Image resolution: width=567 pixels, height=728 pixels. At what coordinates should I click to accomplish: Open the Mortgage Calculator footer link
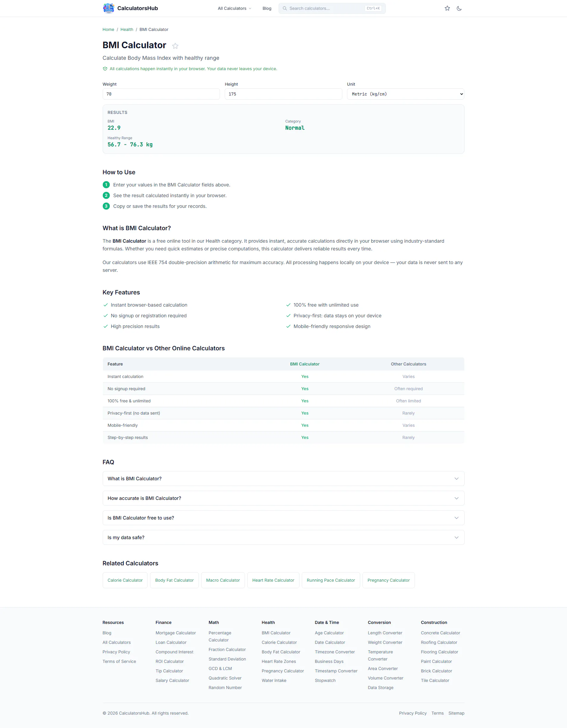coord(176,633)
